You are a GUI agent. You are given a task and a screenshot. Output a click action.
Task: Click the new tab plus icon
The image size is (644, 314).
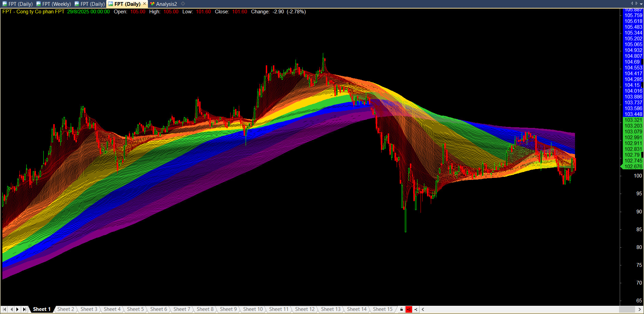click(x=183, y=4)
